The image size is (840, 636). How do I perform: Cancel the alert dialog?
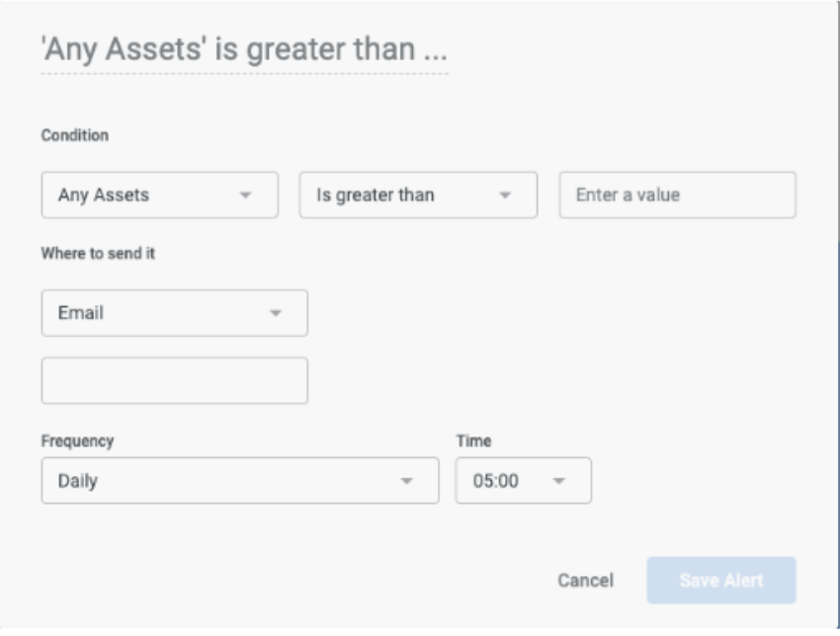coord(586,581)
